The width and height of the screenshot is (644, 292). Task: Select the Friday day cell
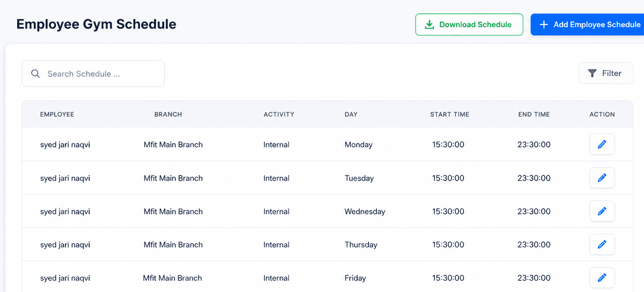pos(355,278)
